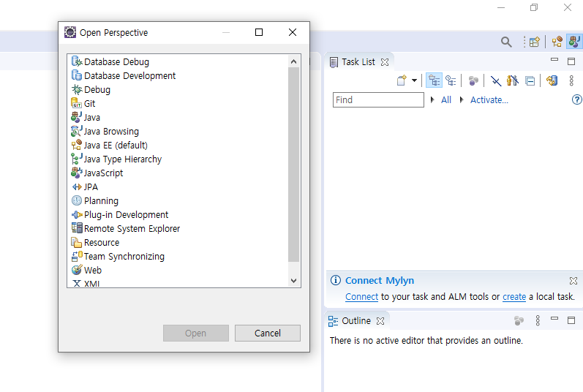Image resolution: width=583 pixels, height=392 pixels.
Task: Pick the Java perspective entry
Action: point(86,118)
